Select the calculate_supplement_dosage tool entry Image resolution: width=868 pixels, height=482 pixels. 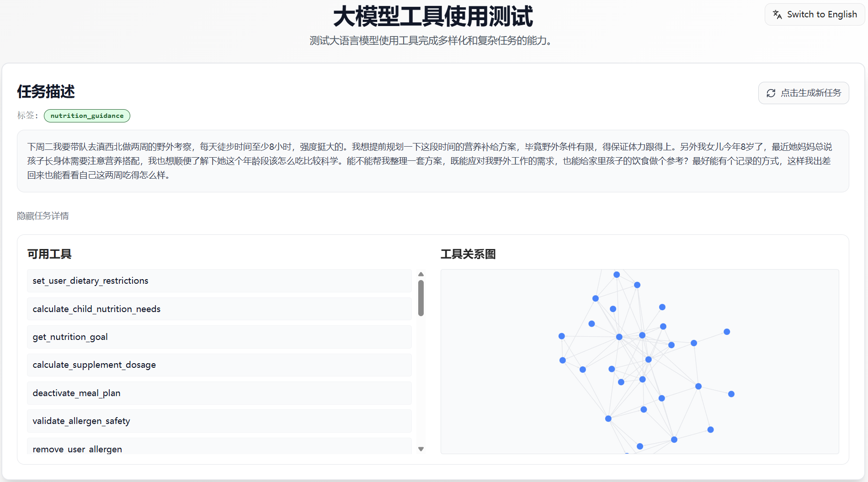[x=219, y=365]
